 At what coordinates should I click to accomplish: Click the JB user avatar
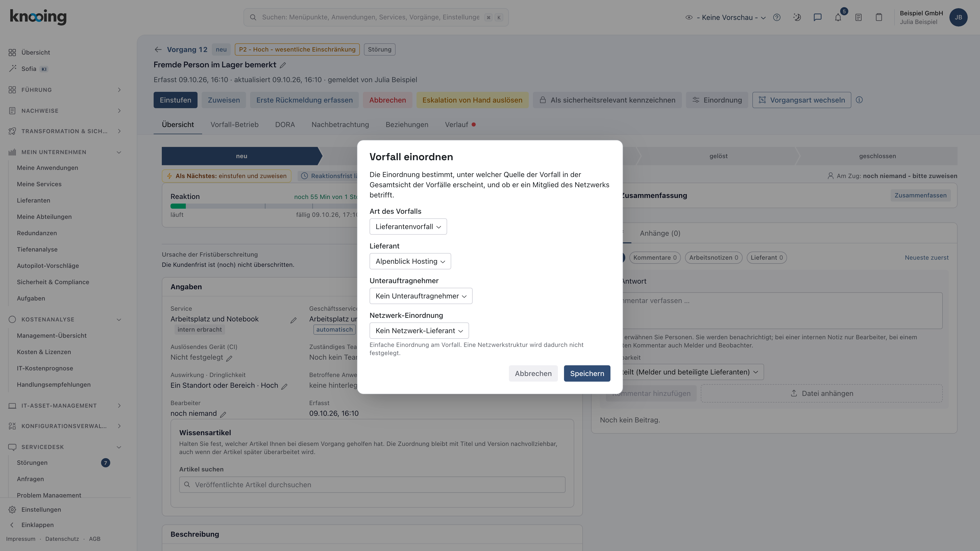click(958, 18)
